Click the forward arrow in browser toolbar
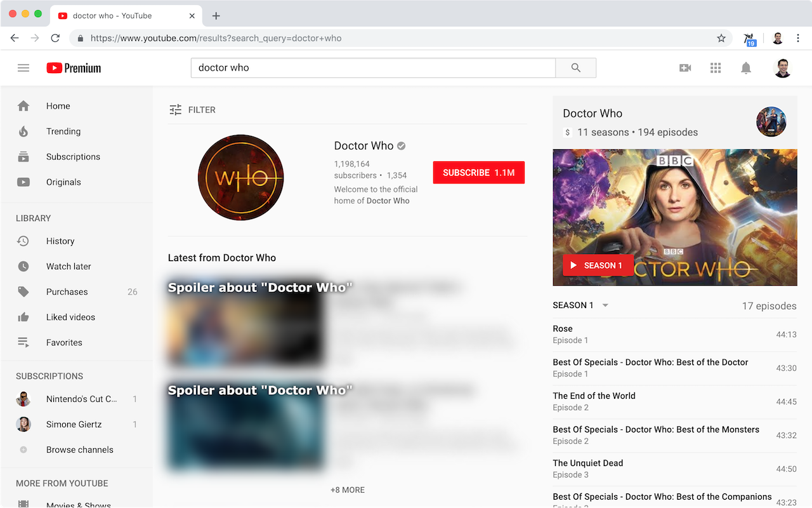This screenshot has height=508, width=812. (x=35, y=38)
